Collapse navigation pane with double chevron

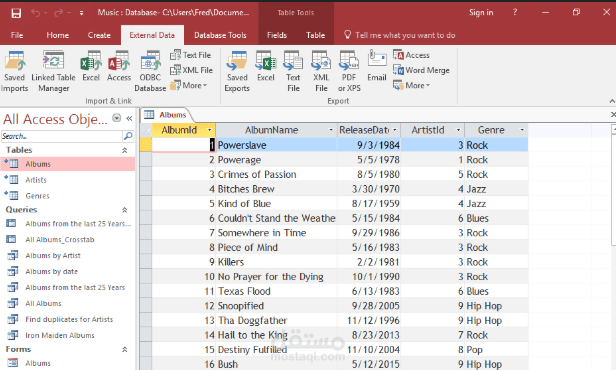click(129, 118)
